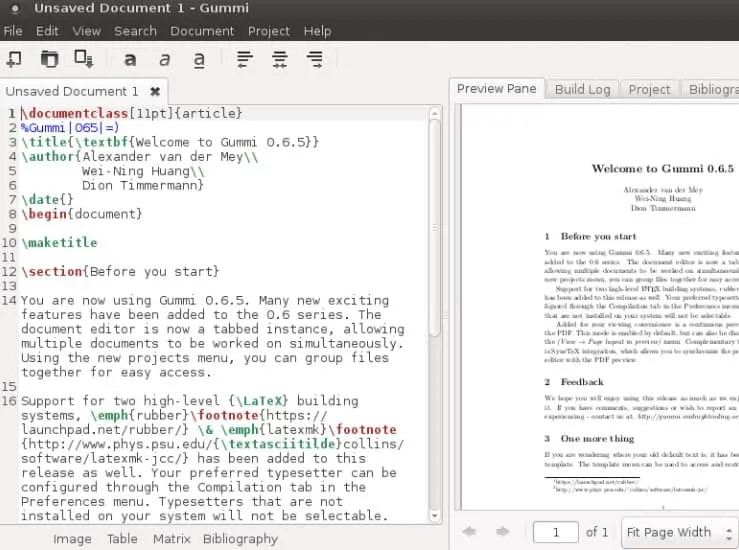The image size is (739, 550).
Task: Switch to the Preview Pane tab
Action: (x=497, y=89)
